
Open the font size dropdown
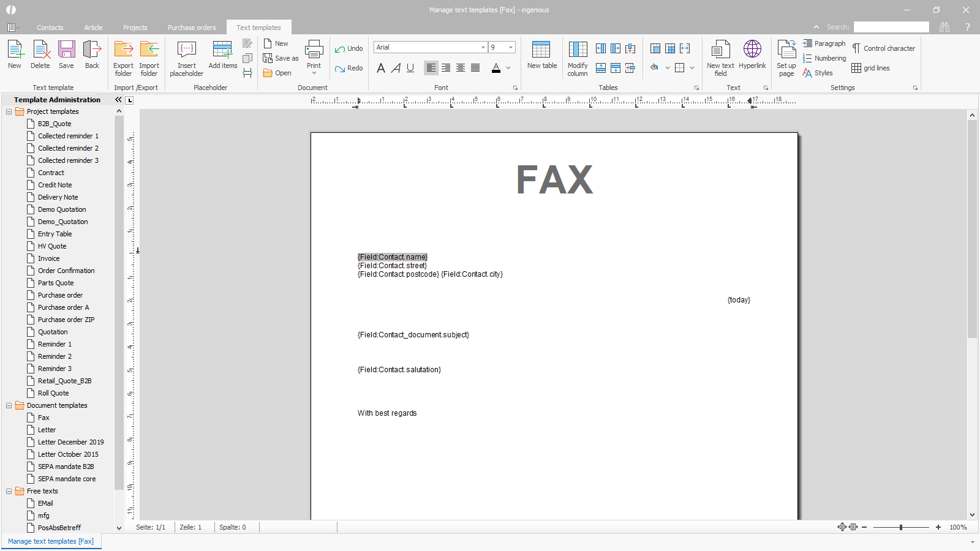(x=511, y=47)
